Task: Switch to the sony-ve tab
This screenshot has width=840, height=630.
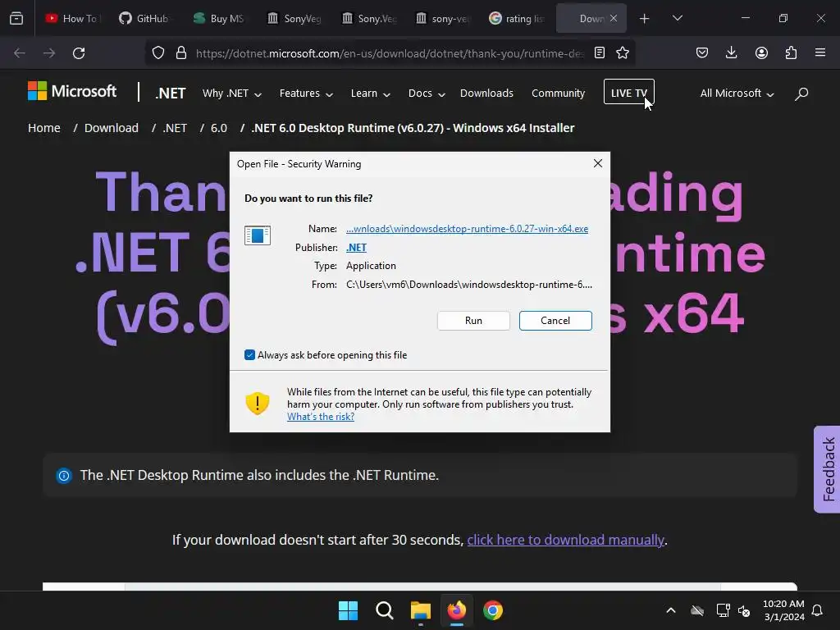Action: (x=444, y=19)
